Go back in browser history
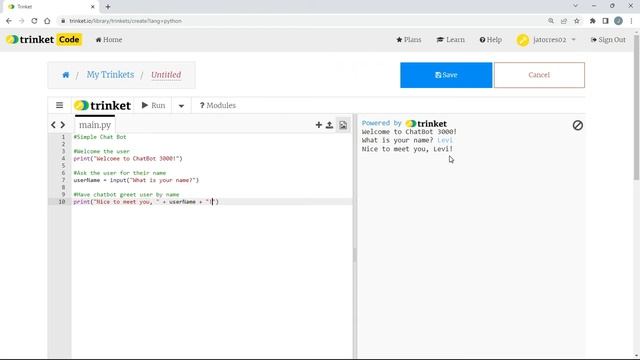 click(x=9, y=21)
